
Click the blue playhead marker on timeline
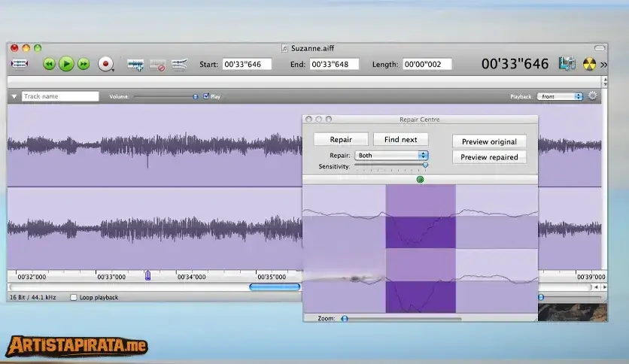(147, 275)
